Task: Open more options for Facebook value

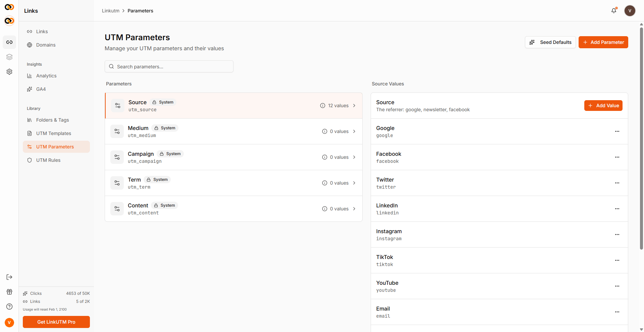Action: tap(617, 157)
